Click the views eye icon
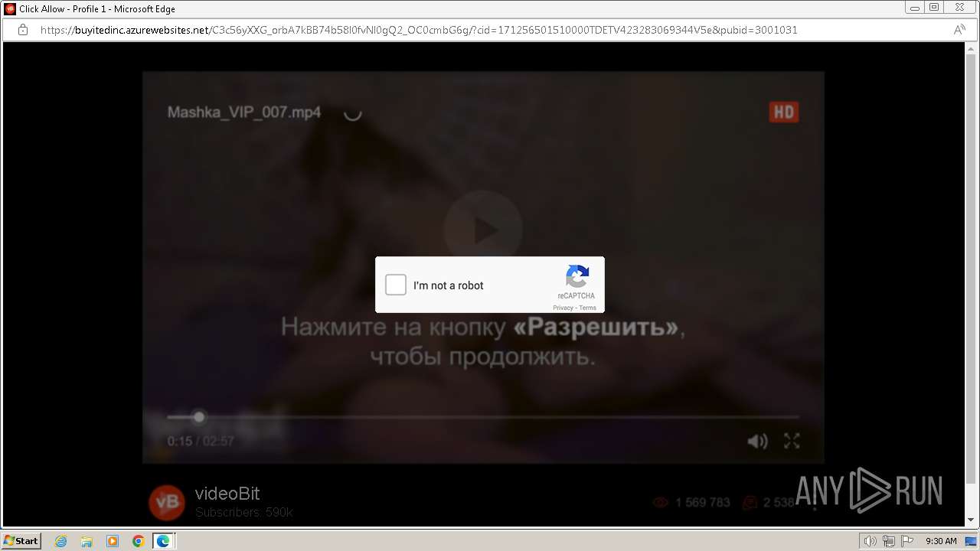Viewport: 980px width, 551px height. coord(660,503)
